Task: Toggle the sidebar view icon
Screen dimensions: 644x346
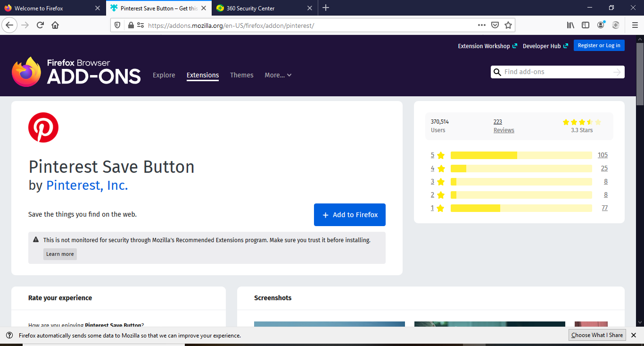Action: 586,25
